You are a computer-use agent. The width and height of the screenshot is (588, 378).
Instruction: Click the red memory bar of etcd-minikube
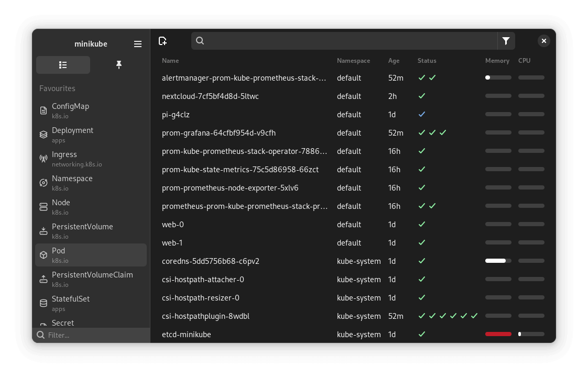pos(498,334)
